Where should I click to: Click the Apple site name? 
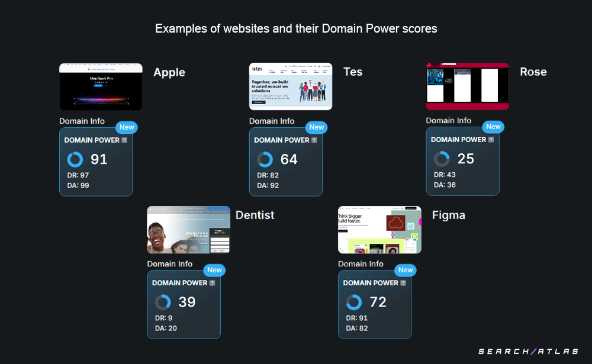click(x=169, y=72)
